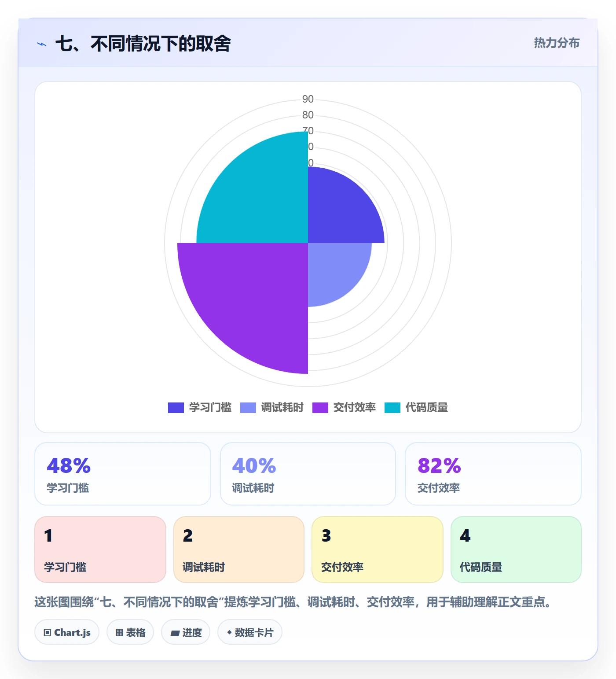Click the legend text 代码质量
The image size is (616, 679).
(427, 408)
